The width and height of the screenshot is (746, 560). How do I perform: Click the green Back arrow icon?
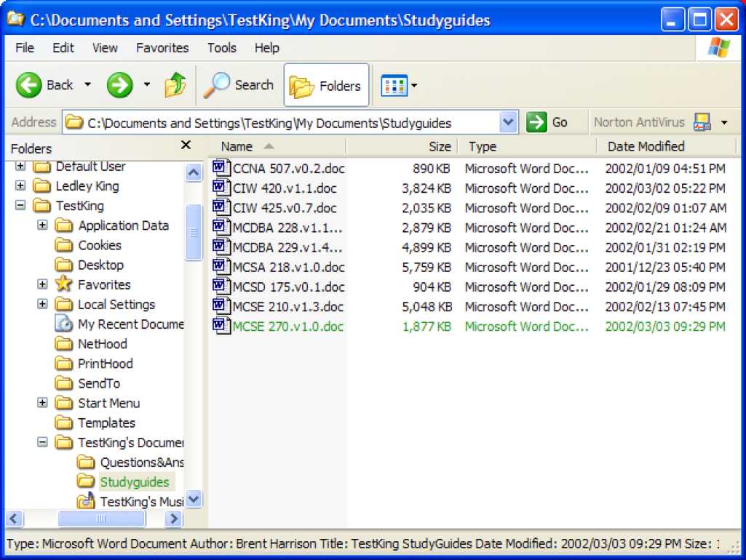click(29, 85)
